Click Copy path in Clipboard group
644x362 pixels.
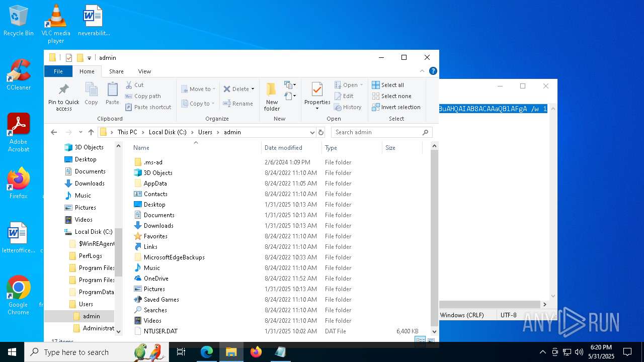143,96
